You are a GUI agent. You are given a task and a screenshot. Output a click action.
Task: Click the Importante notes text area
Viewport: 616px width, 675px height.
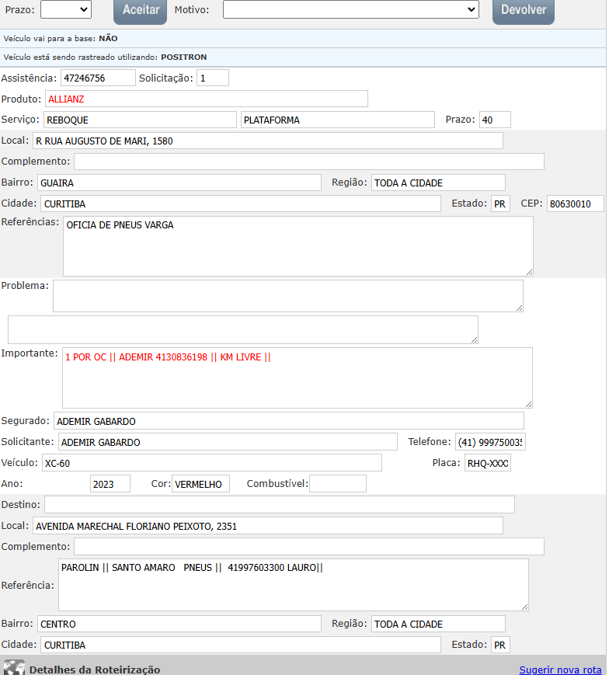click(297, 377)
